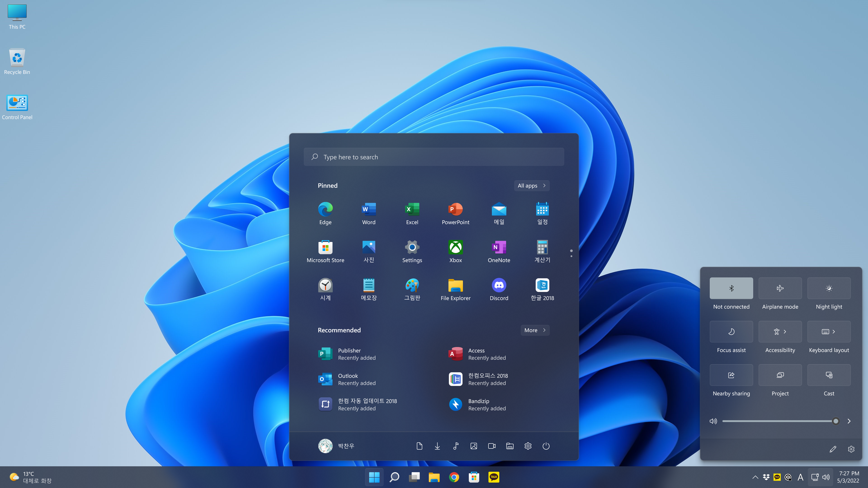Open Microsoft Store pinned app

[x=325, y=252]
